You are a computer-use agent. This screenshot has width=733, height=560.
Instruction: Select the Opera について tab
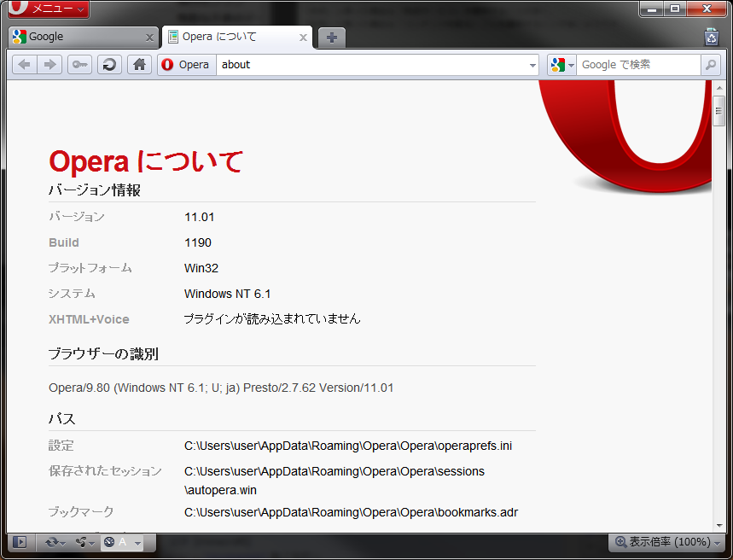(x=237, y=37)
